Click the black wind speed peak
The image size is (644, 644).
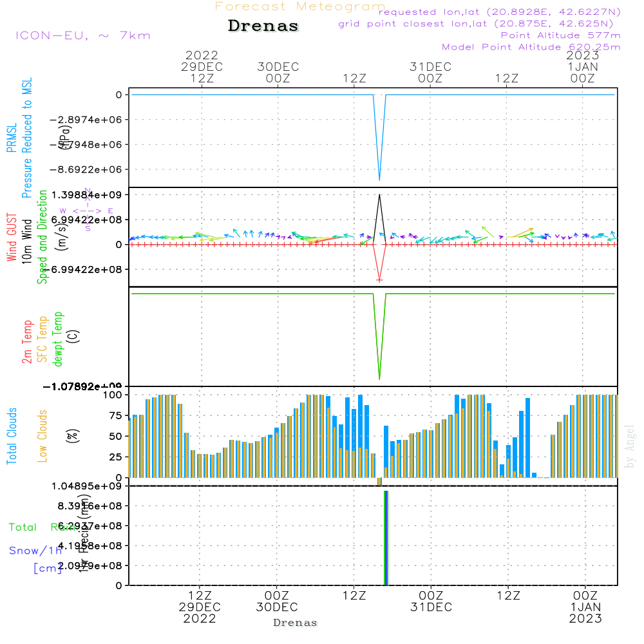click(380, 195)
